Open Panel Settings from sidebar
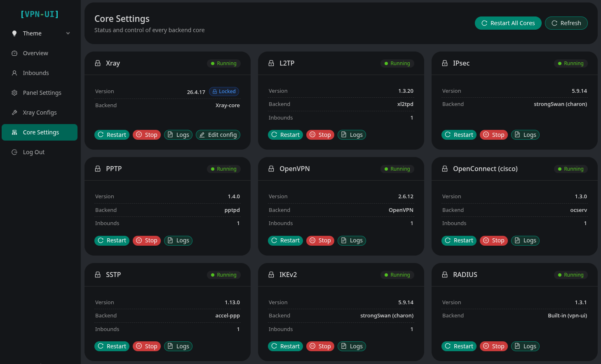This screenshot has width=601, height=364. point(40,93)
